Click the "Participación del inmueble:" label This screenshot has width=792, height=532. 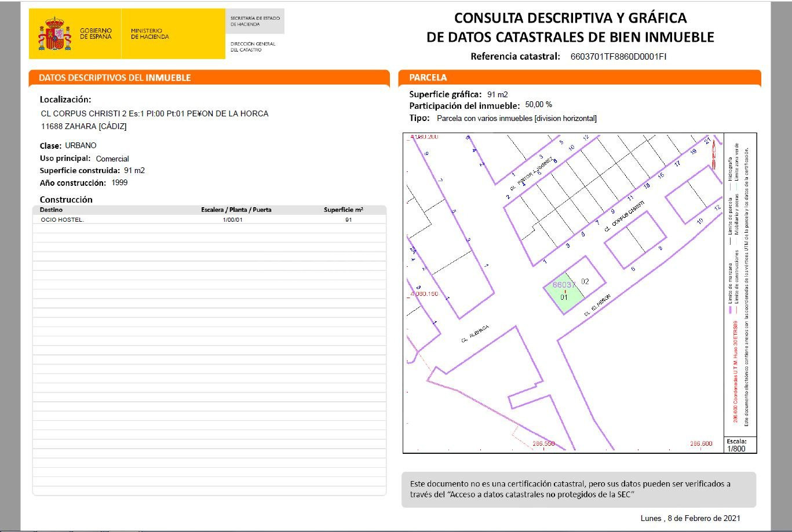[465, 106]
